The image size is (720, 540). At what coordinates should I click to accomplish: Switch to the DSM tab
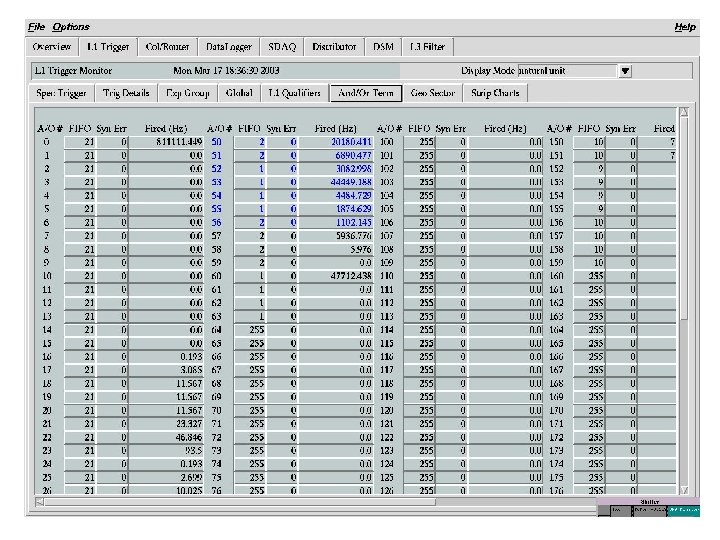click(383, 47)
